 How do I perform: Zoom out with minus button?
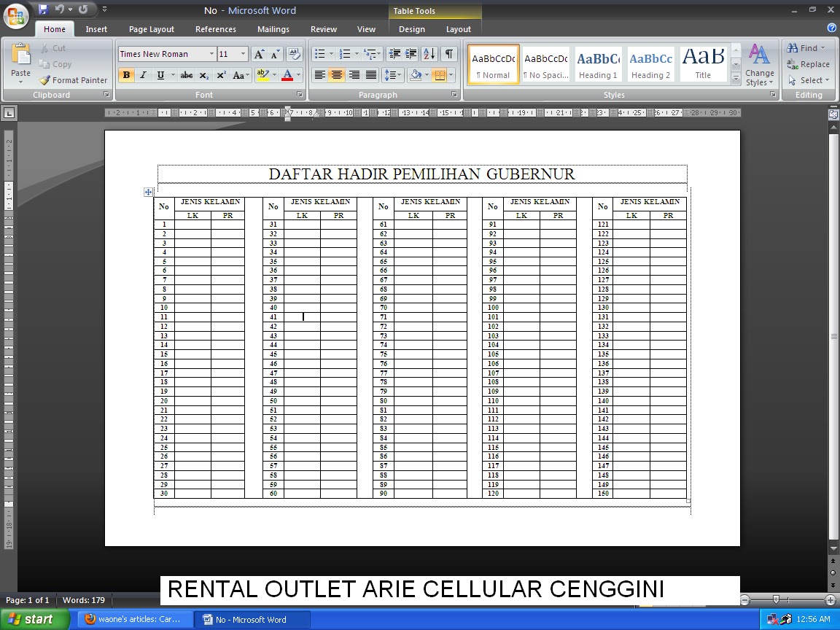[x=744, y=600]
